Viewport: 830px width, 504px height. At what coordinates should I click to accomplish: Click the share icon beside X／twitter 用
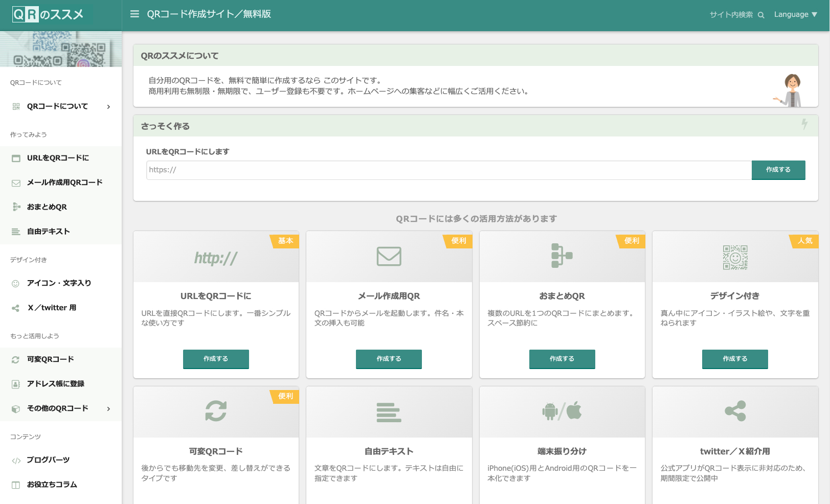click(15, 308)
